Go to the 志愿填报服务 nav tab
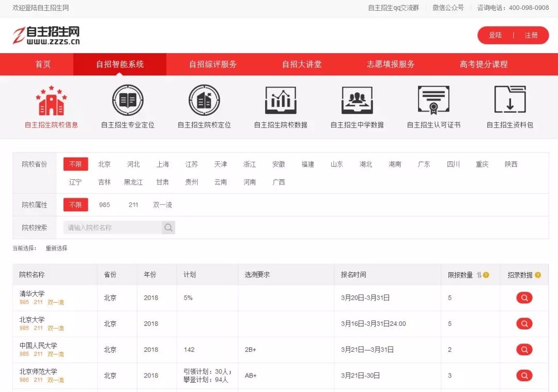 pyautogui.click(x=391, y=65)
